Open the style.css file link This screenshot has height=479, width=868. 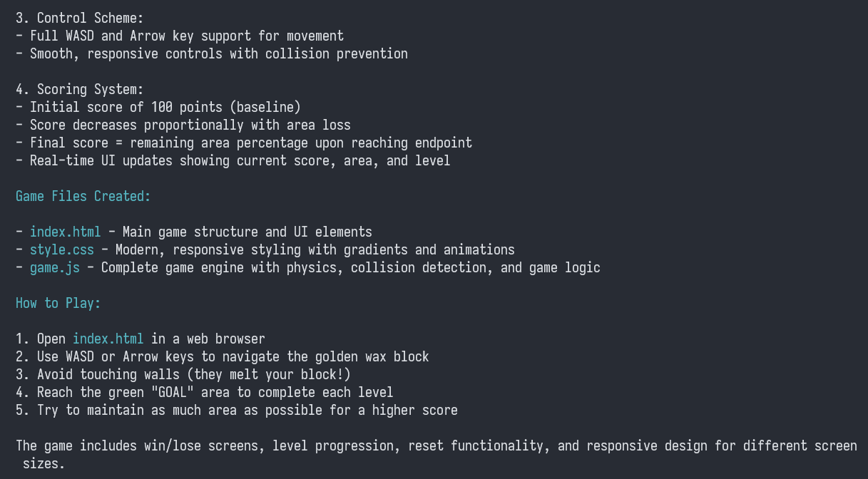61,249
